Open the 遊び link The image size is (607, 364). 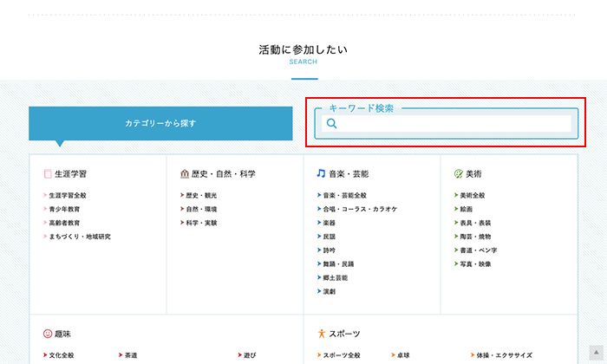[250, 355]
